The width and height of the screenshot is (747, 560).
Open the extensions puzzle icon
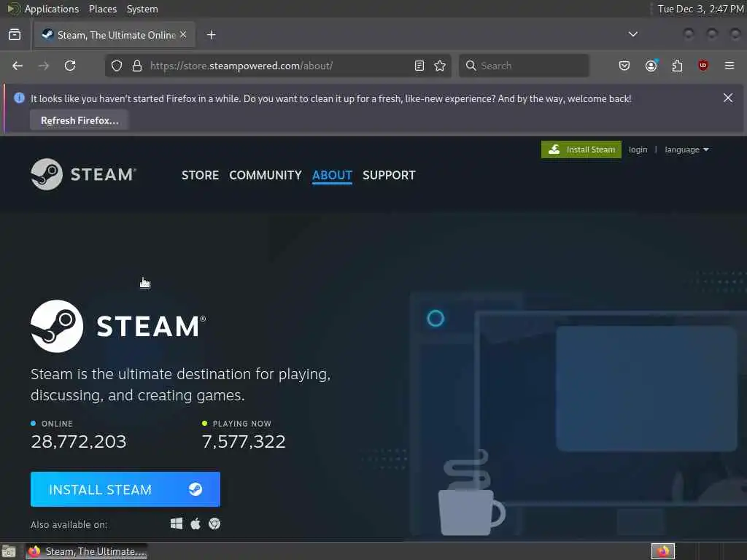[x=677, y=66]
